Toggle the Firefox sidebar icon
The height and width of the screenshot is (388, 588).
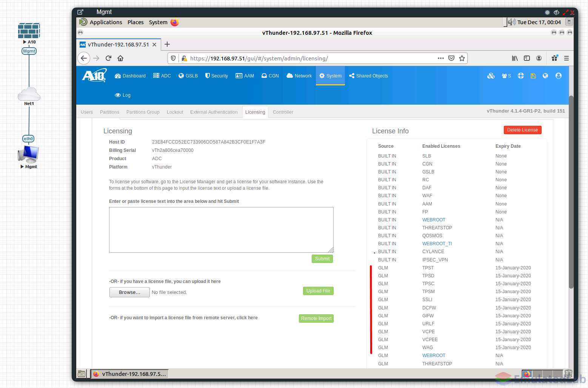coord(527,58)
